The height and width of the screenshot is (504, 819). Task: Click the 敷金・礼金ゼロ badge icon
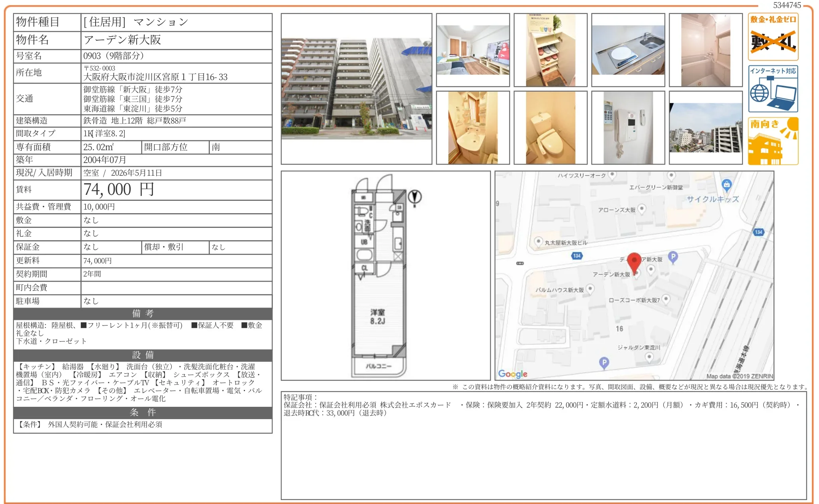pyautogui.click(x=773, y=36)
